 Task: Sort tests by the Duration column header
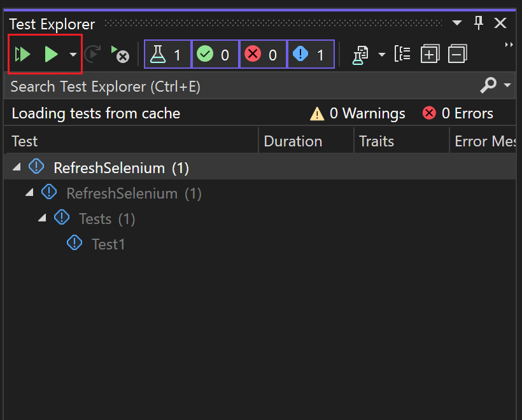(x=293, y=141)
